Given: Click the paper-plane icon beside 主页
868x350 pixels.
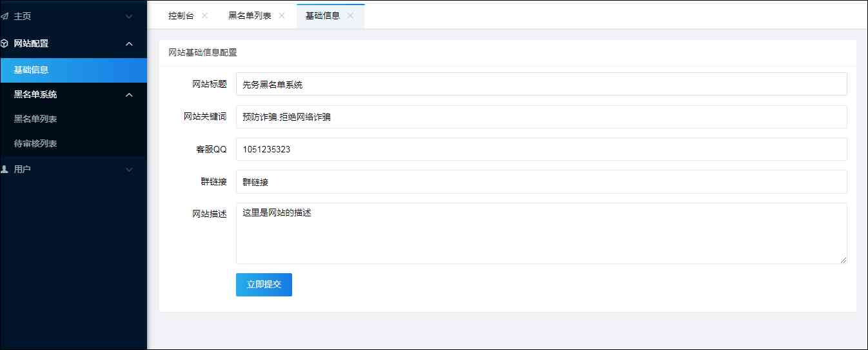Looking at the screenshot, I should [x=5, y=16].
